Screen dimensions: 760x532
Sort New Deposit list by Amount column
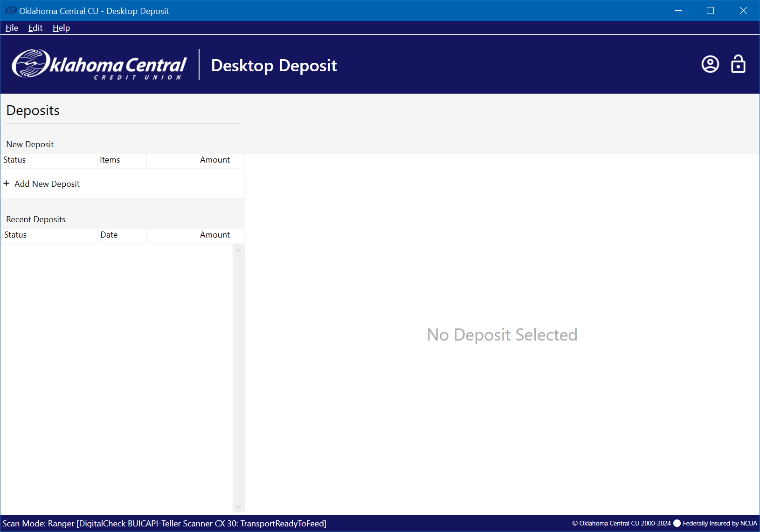pyautogui.click(x=195, y=160)
